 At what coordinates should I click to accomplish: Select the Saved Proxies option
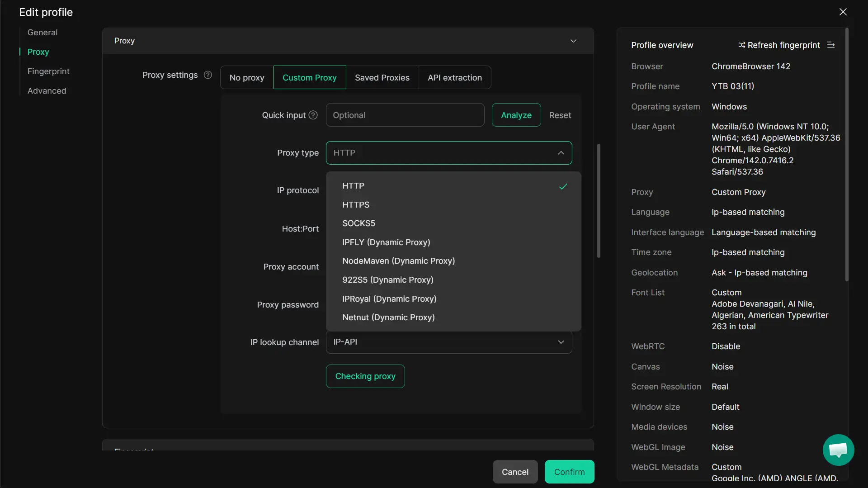pos(382,78)
